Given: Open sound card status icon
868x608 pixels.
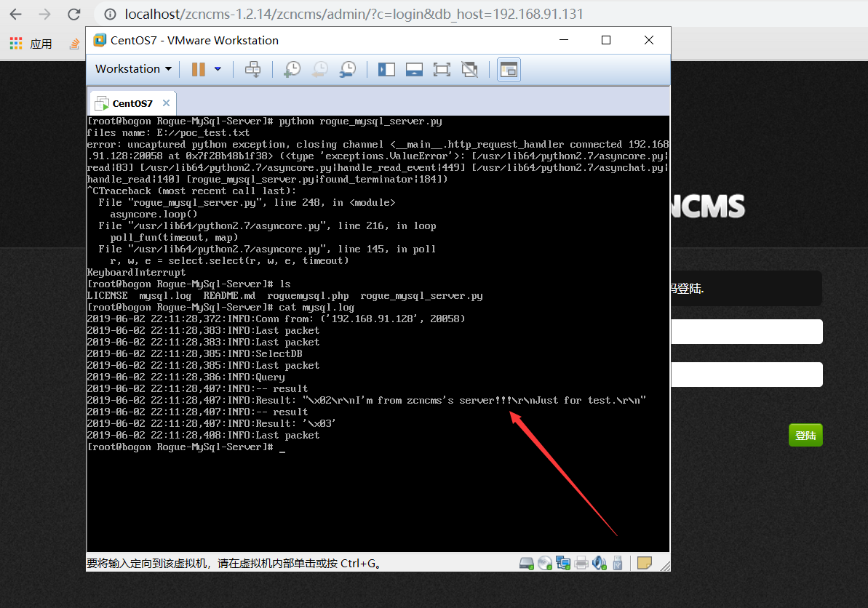Looking at the screenshot, I should pos(600,563).
